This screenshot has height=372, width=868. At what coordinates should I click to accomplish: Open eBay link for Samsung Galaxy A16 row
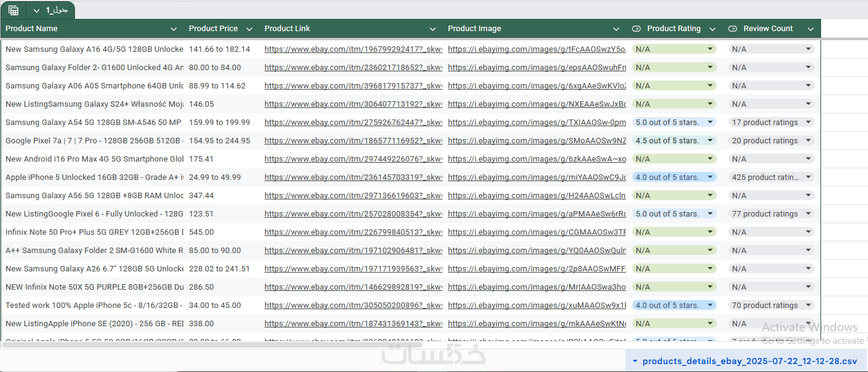point(354,49)
